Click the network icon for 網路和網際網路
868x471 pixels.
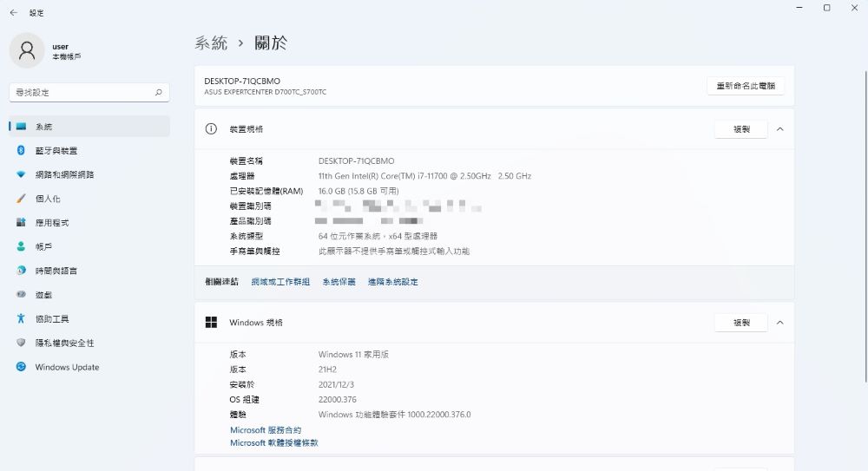(21, 174)
